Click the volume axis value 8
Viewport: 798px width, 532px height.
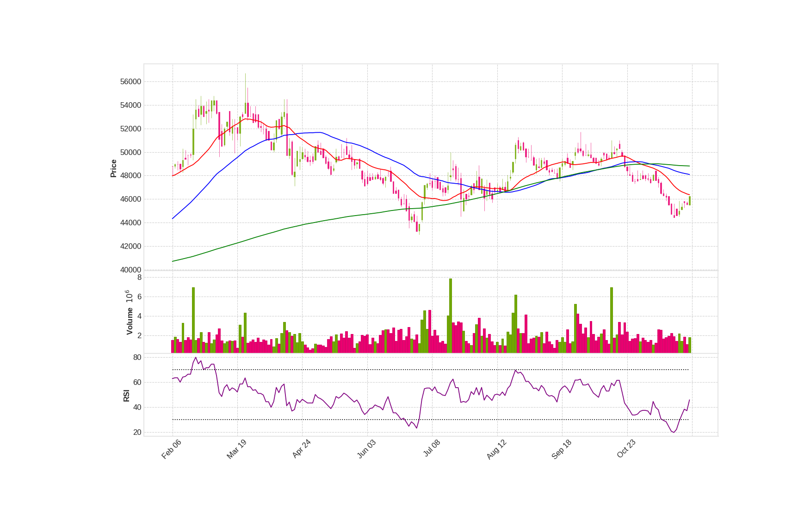[x=139, y=278]
